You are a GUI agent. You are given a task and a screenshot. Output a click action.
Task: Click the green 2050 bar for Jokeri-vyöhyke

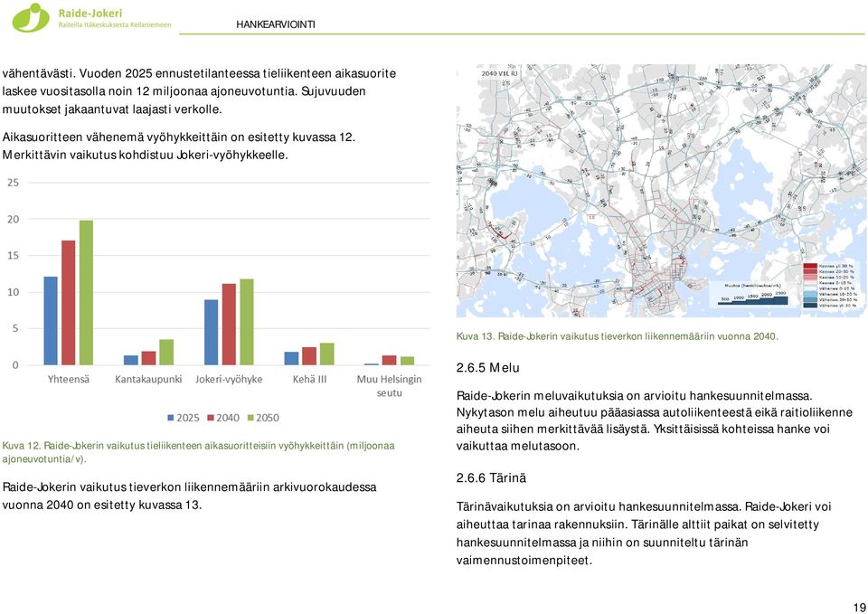pos(247,322)
